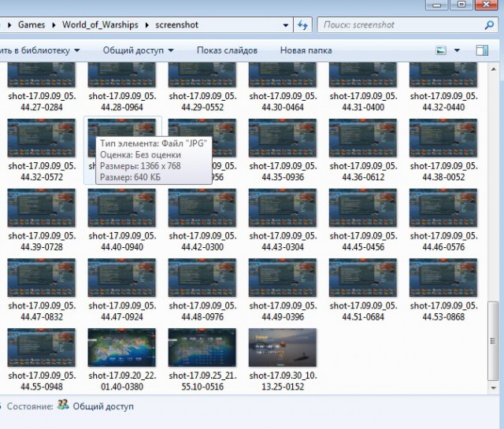Select thumbnail shot-17.09.09_05.44.30-0464
Screen dimensions: 504x429
pos(283,75)
